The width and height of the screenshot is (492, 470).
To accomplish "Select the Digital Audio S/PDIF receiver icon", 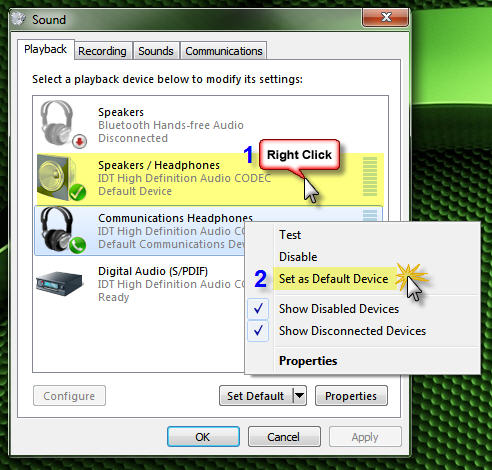I will pos(59,283).
